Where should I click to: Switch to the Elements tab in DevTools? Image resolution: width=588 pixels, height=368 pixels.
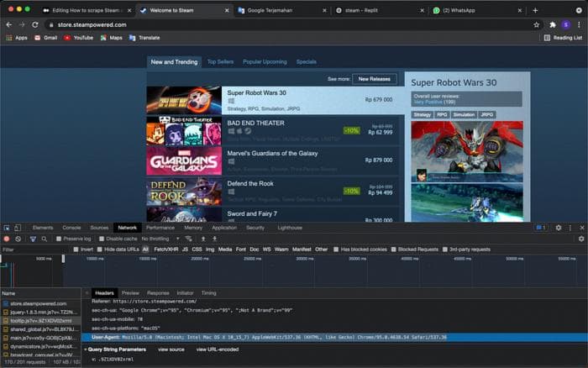coord(43,228)
